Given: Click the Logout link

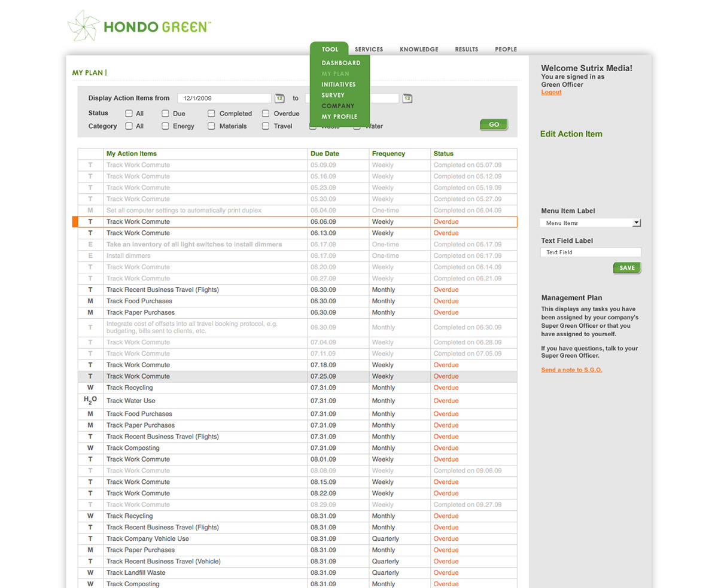Looking at the screenshot, I should coord(551,92).
